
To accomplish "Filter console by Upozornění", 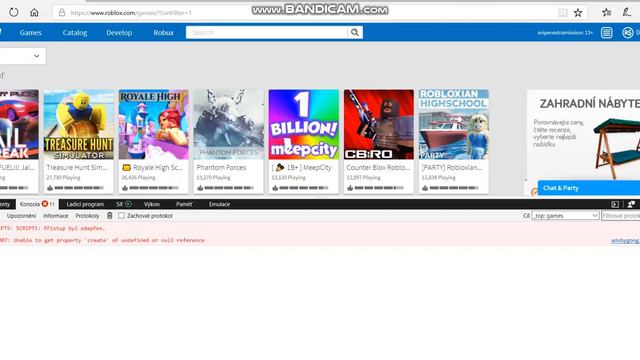I will (21, 216).
